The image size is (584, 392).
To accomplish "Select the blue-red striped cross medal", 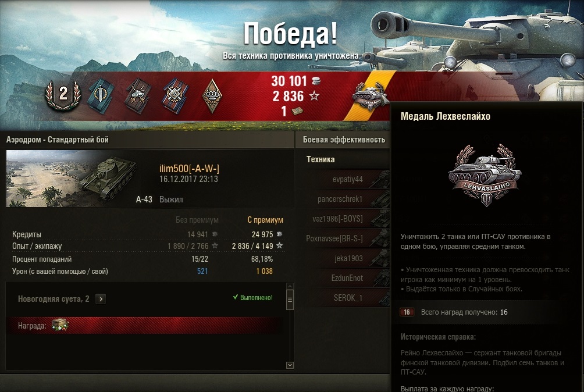I will pyautogui.click(x=175, y=95).
